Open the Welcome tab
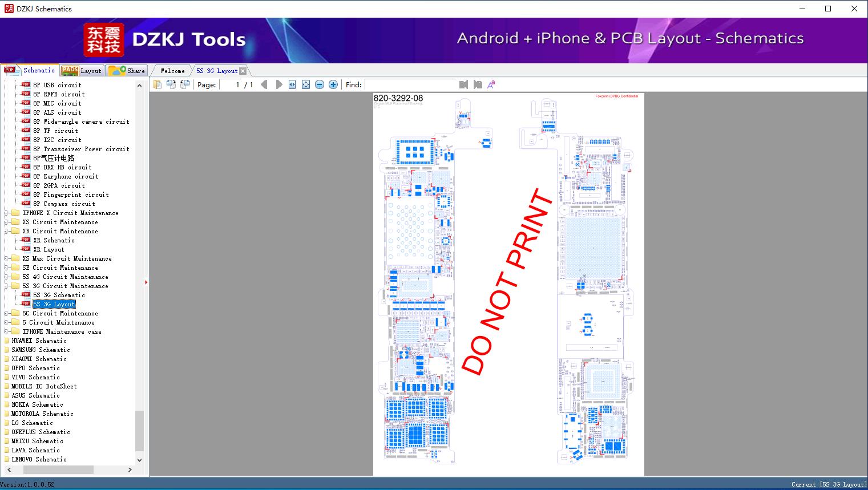Viewport: 868px width, 490px height. [x=171, y=70]
